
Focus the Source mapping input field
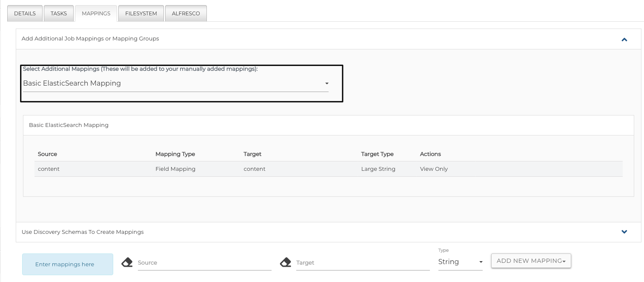(x=204, y=263)
